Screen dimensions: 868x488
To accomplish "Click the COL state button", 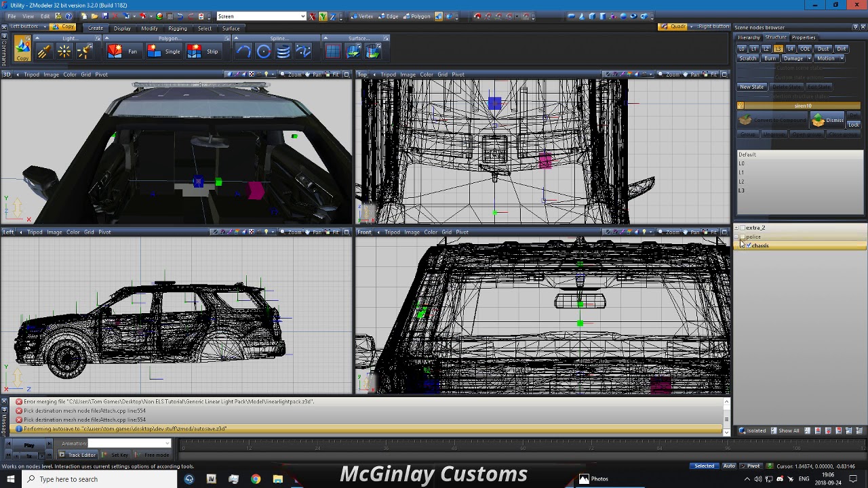I will (x=805, y=49).
